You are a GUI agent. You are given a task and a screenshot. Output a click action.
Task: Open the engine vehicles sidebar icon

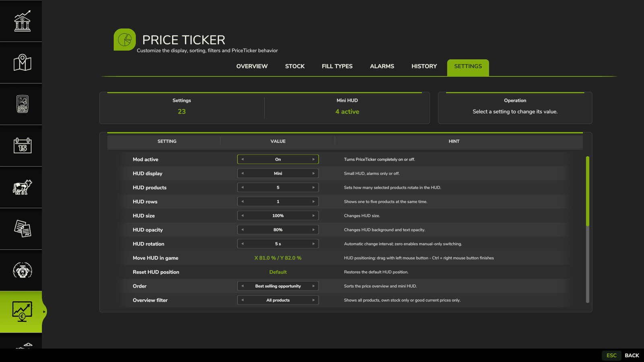(x=22, y=270)
